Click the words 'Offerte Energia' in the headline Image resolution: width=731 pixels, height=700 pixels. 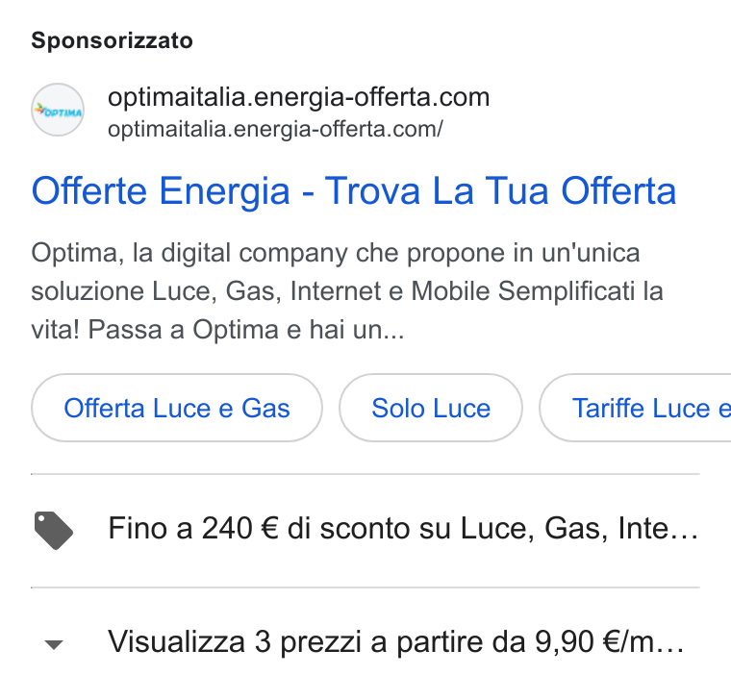tap(161, 190)
